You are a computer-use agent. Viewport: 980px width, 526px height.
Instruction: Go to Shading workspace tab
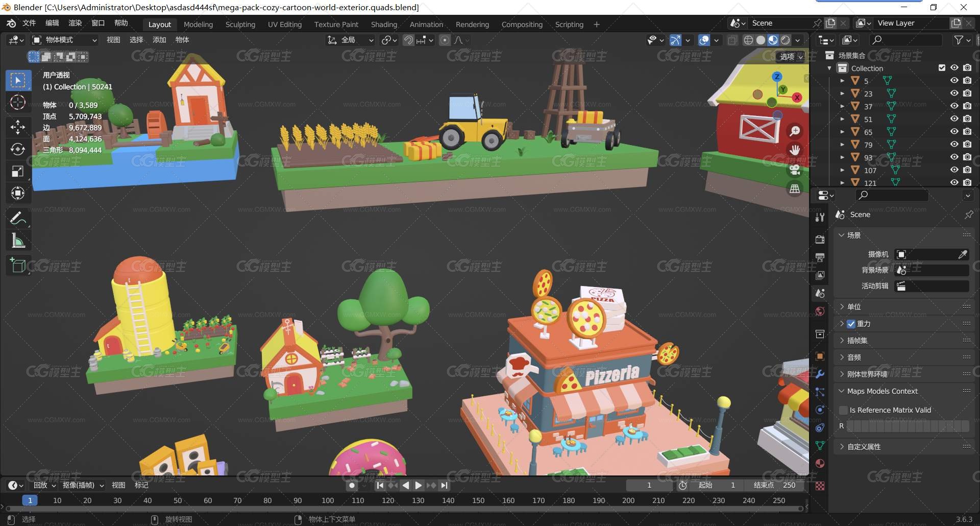point(384,25)
